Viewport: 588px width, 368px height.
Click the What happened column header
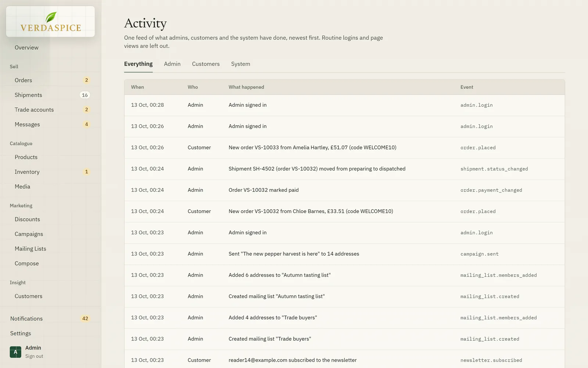(x=246, y=87)
